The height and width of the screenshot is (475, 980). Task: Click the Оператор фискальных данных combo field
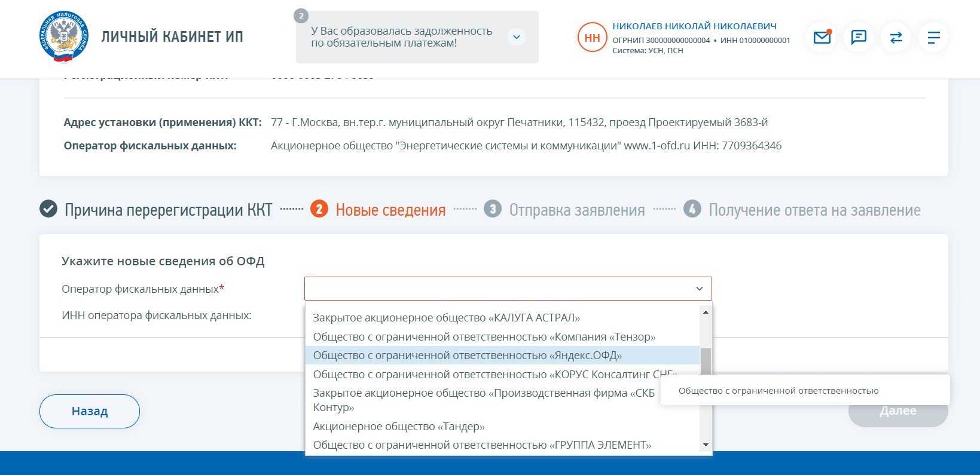[x=508, y=289]
